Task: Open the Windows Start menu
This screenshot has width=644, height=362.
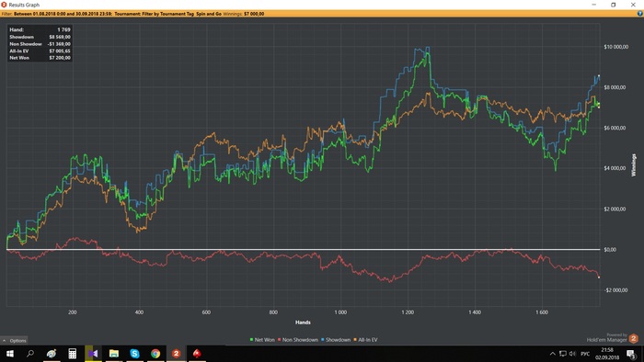Action: [x=10, y=354]
